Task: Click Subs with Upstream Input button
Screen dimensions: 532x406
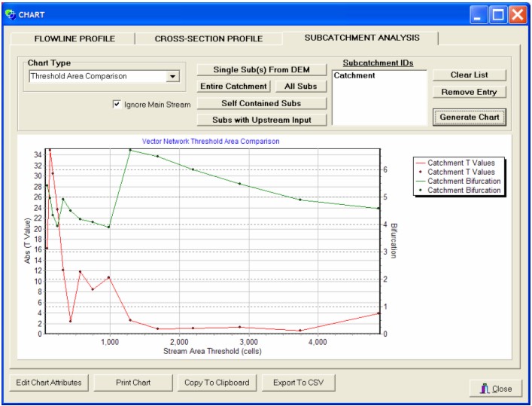Action: 261,120
